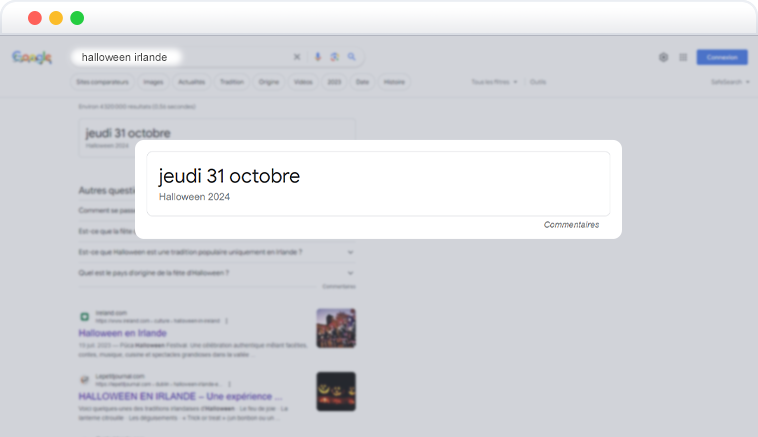
Task: Select the 2023 filter chip
Action: [x=335, y=82]
